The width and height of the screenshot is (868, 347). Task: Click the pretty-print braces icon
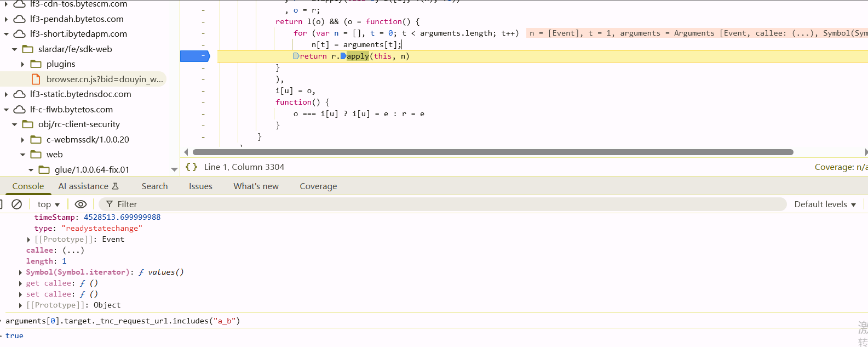pos(191,167)
